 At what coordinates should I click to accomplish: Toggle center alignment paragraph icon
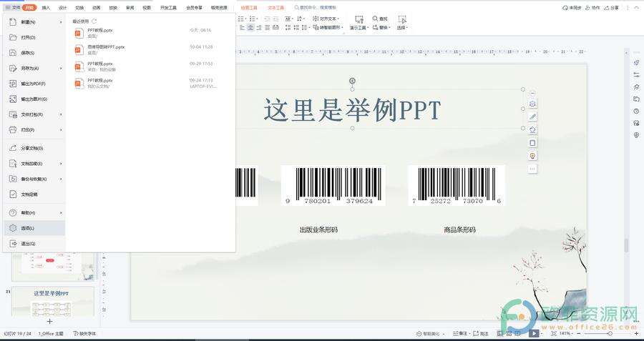tap(250, 27)
